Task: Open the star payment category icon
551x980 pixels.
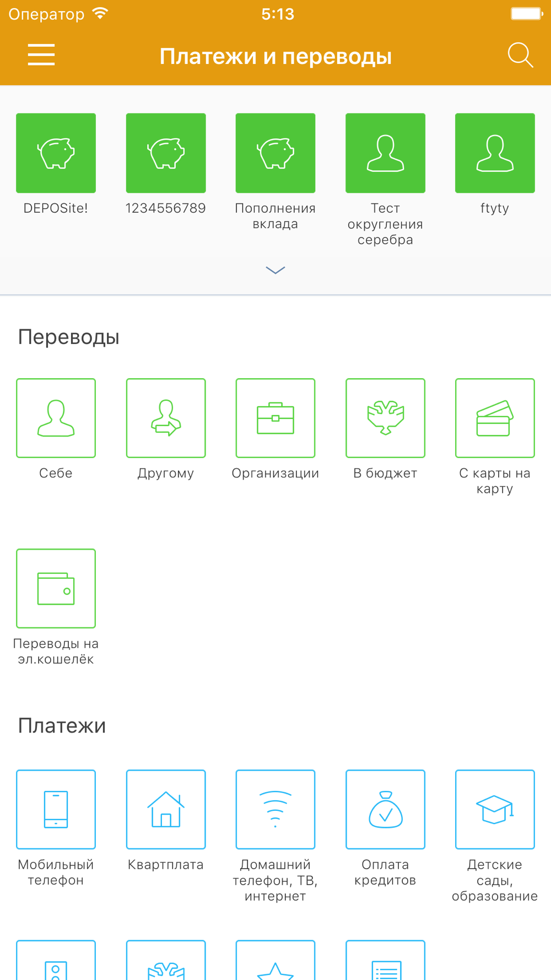Action: tap(275, 960)
